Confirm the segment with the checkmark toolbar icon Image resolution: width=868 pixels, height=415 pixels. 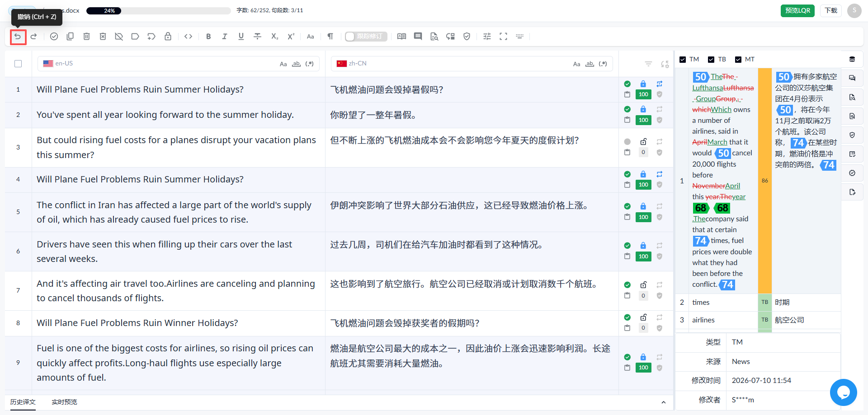click(x=54, y=37)
